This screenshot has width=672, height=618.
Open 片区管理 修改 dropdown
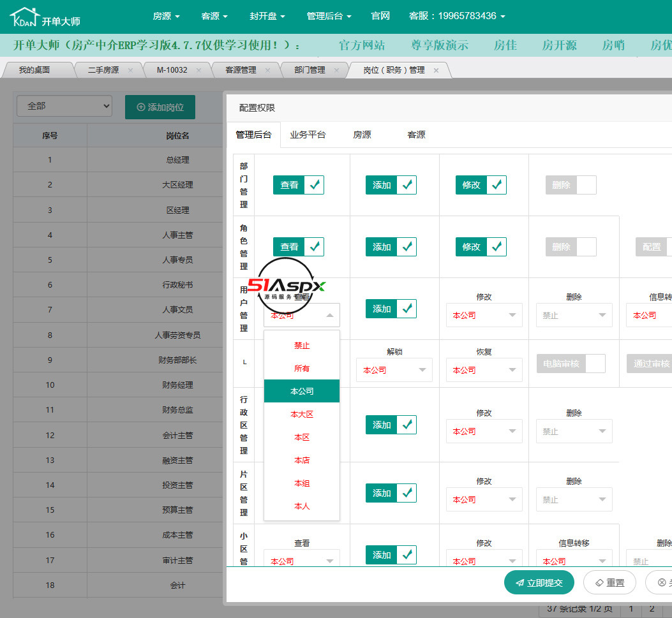(484, 499)
